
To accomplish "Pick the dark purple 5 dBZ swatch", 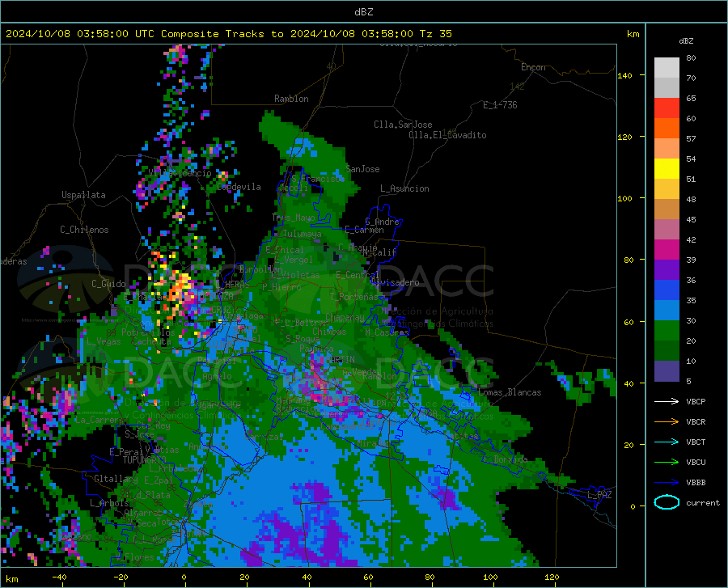I will pos(667,371).
